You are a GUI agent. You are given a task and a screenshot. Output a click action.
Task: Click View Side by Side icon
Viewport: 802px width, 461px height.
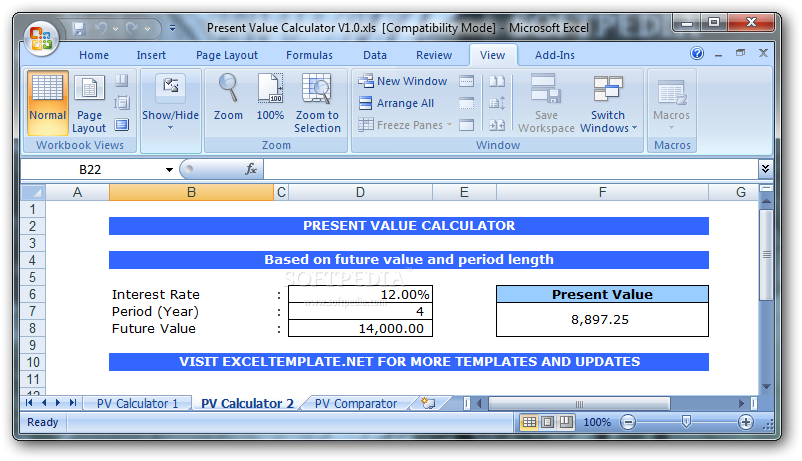coord(497,81)
